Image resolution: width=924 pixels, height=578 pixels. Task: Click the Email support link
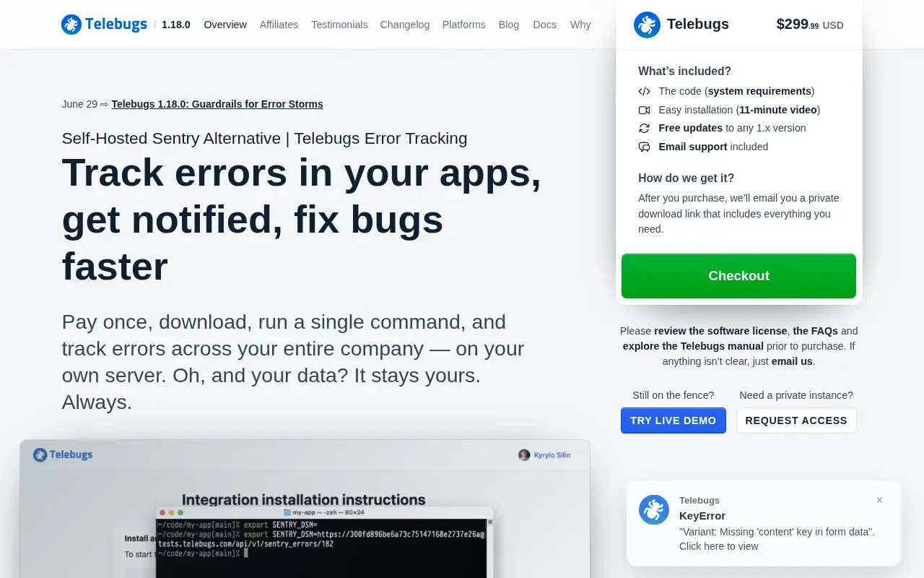693,147
